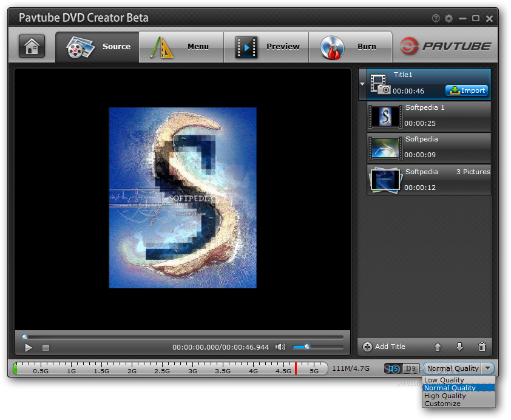Switch the disc type to D9
Viewport: 511px width, 420px height.
(411, 368)
